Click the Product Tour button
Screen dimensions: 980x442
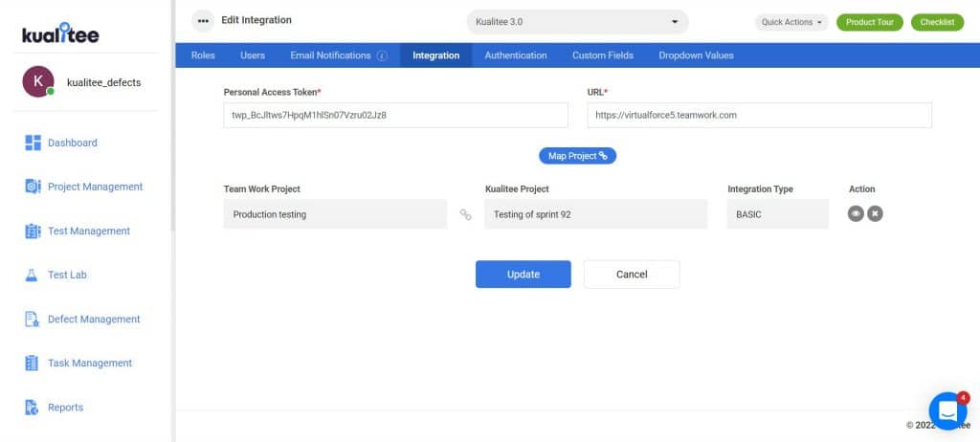coord(869,22)
